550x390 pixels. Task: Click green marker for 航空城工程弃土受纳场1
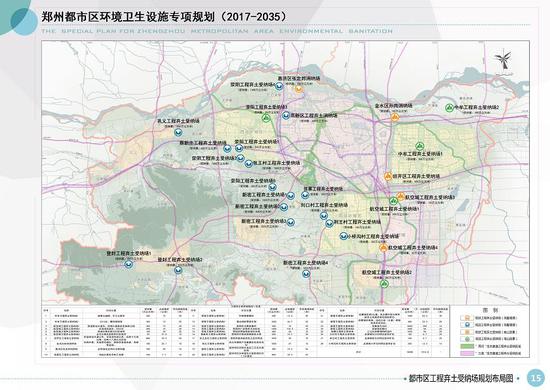point(393,201)
